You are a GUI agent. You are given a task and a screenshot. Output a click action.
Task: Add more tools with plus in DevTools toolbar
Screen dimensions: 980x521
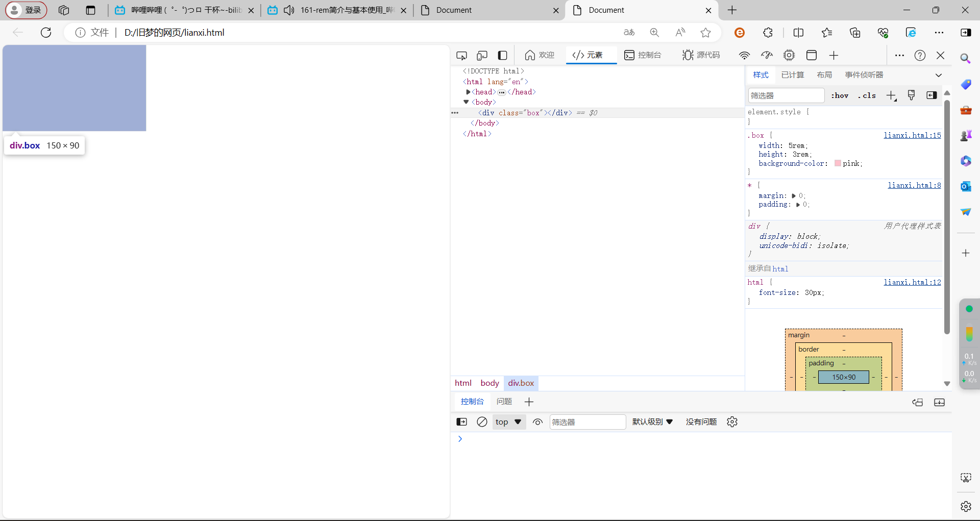pos(834,55)
